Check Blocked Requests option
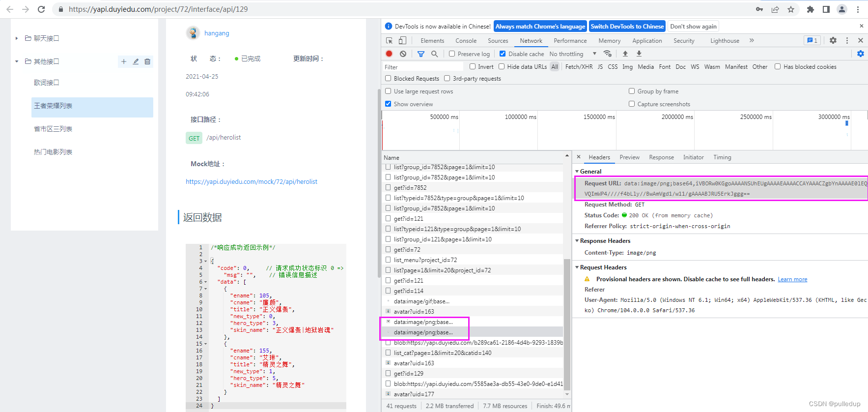Viewport: 868px width, 412px height. (388, 78)
